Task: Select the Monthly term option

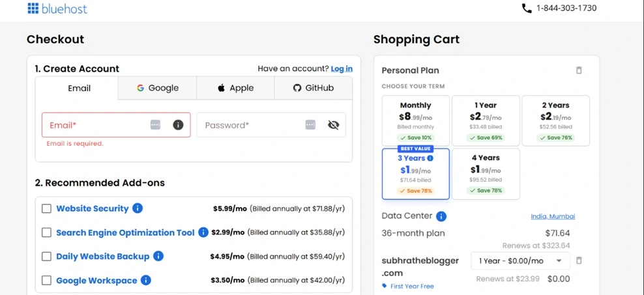Action: [416, 120]
